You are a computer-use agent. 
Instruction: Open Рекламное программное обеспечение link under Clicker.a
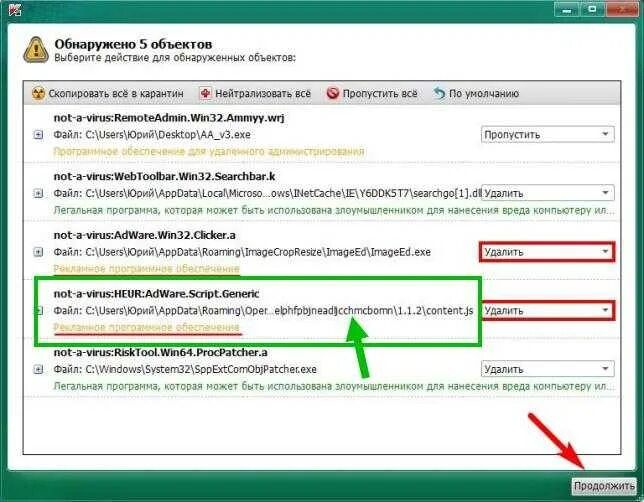(146, 269)
